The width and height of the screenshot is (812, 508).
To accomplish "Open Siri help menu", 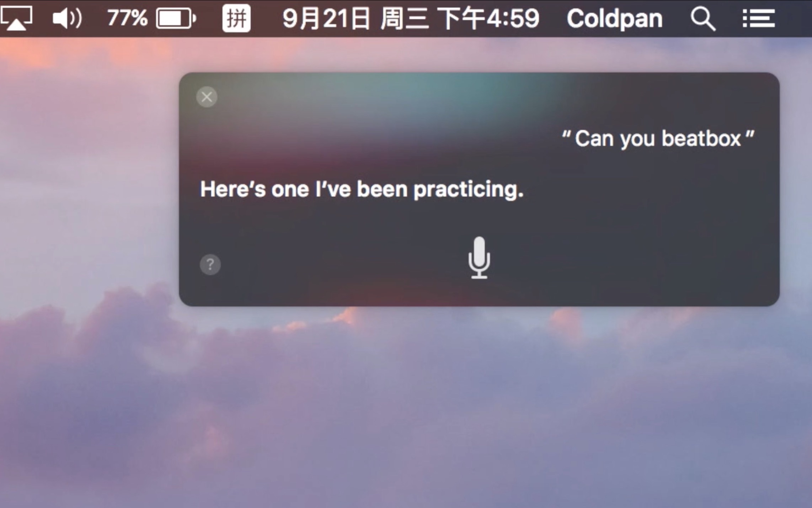I will (x=209, y=264).
